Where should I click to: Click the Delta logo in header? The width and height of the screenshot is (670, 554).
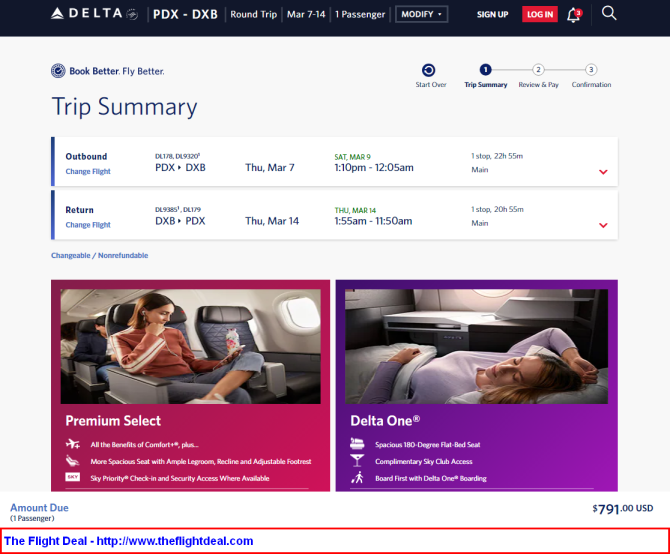94,14
